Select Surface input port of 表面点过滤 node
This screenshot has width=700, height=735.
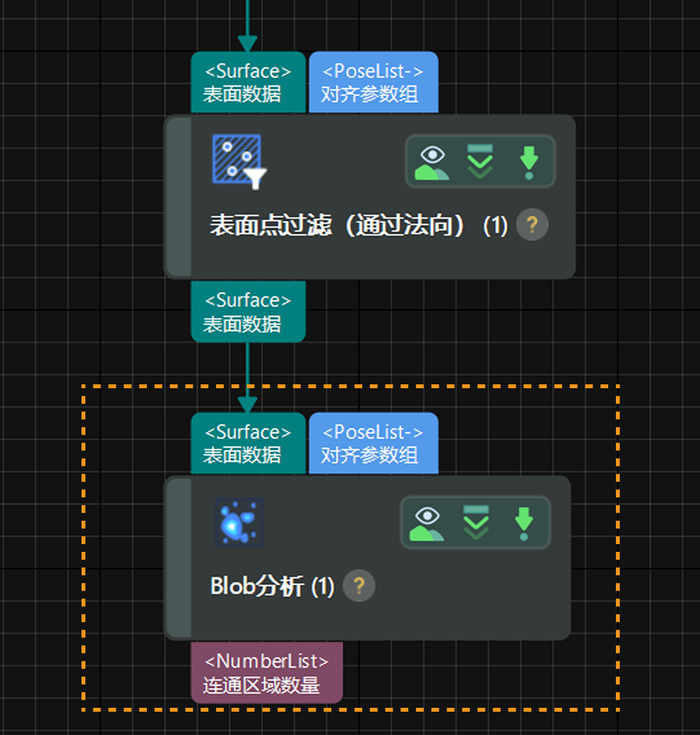tap(248, 83)
